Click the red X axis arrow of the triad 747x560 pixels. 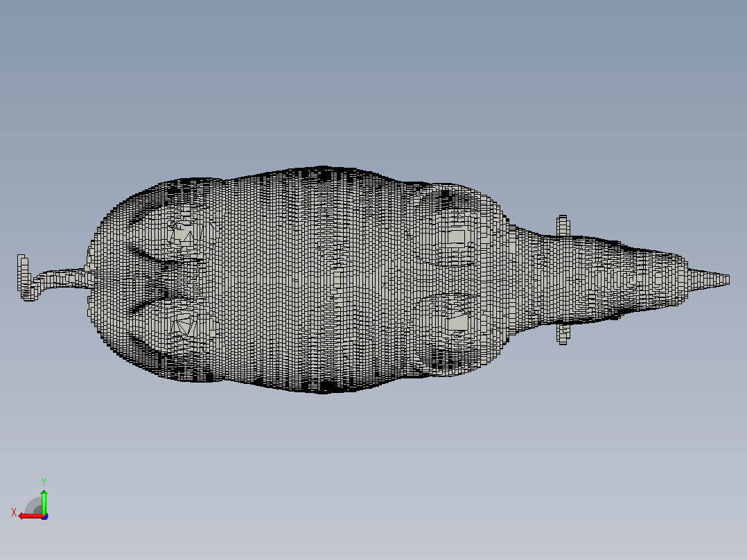[x=30, y=516]
